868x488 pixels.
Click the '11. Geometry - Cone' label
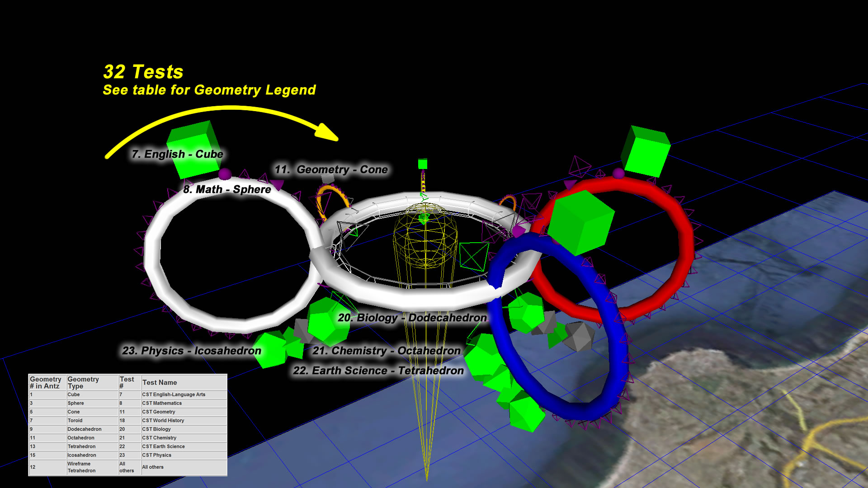pyautogui.click(x=331, y=169)
